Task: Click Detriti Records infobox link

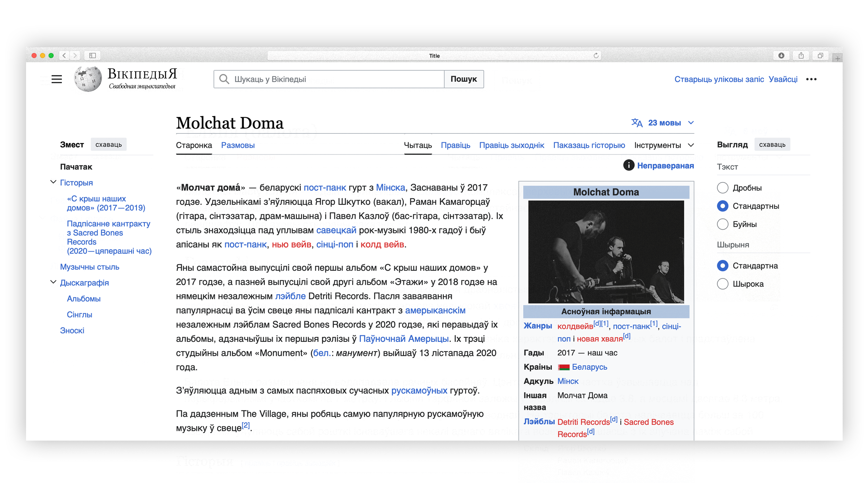Action: 584,422
